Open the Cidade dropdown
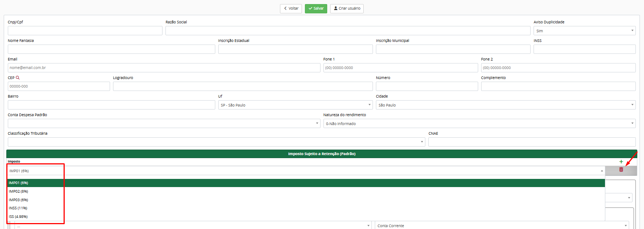This screenshot has height=229, width=644. (505, 105)
